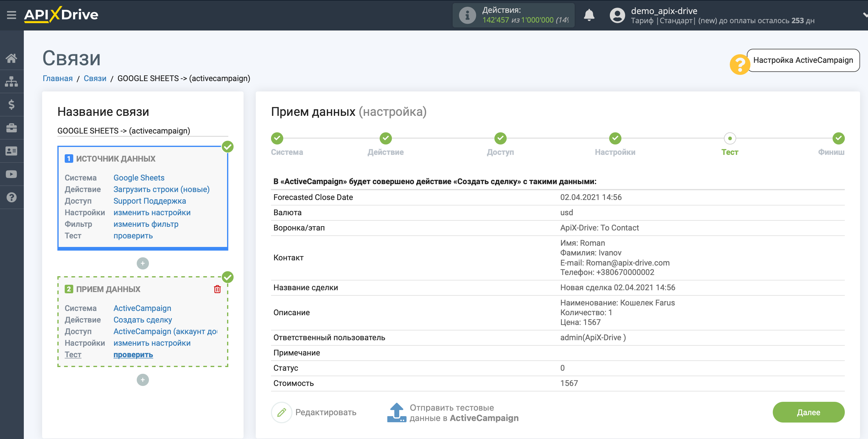Click изменить фильтр link
868x439 pixels.
(146, 224)
